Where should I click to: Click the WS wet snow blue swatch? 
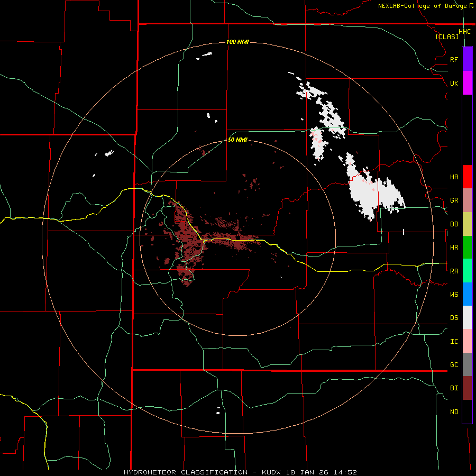tap(467, 294)
